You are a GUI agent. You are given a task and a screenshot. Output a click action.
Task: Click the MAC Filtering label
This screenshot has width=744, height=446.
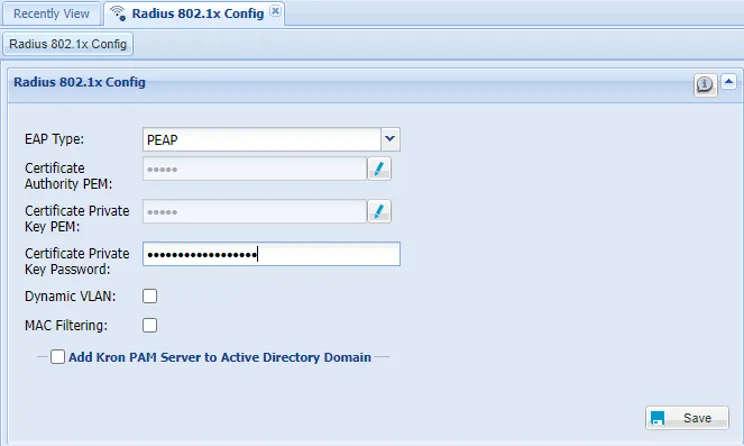pyautogui.click(x=66, y=325)
